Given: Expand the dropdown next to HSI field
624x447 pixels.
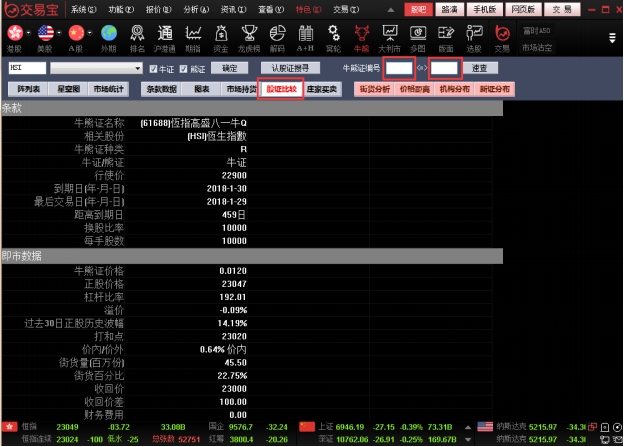Looking at the screenshot, I should coord(138,69).
